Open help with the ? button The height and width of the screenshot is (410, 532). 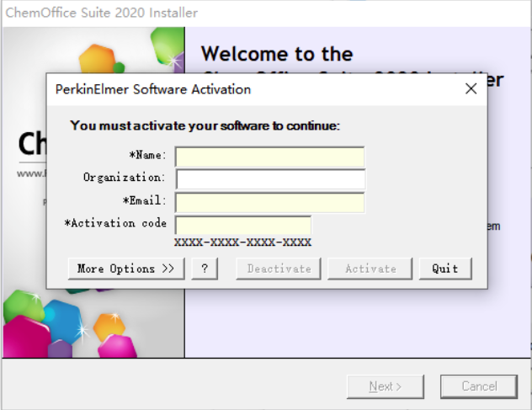point(205,269)
